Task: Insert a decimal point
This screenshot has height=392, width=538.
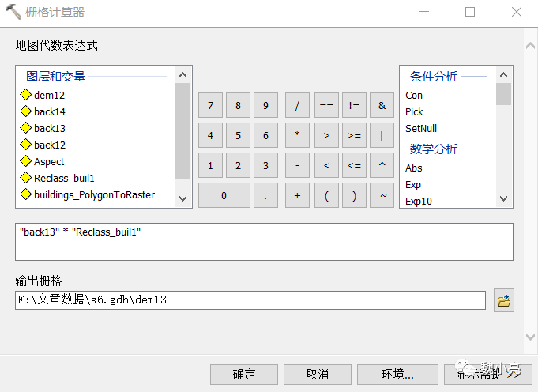Action: [x=265, y=195]
